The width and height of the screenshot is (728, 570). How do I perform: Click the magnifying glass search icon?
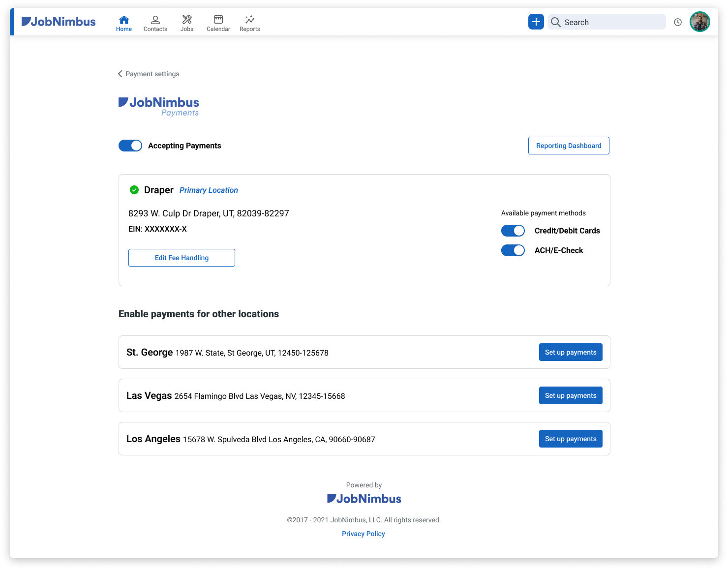tap(556, 22)
